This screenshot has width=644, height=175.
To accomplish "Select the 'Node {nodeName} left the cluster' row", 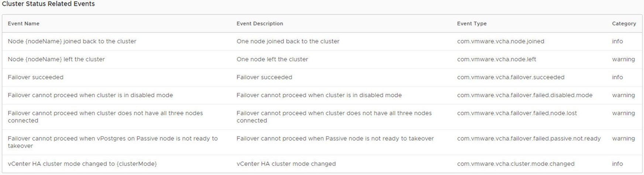I will click(322, 59).
